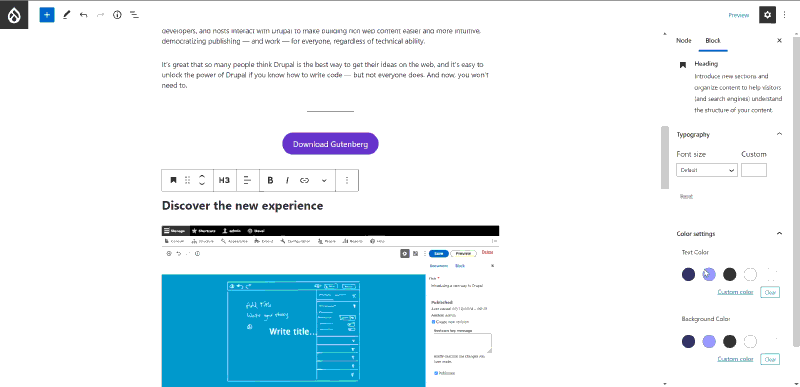800x387 pixels.
Task: Click the Drupal logo icon
Action: (14, 15)
